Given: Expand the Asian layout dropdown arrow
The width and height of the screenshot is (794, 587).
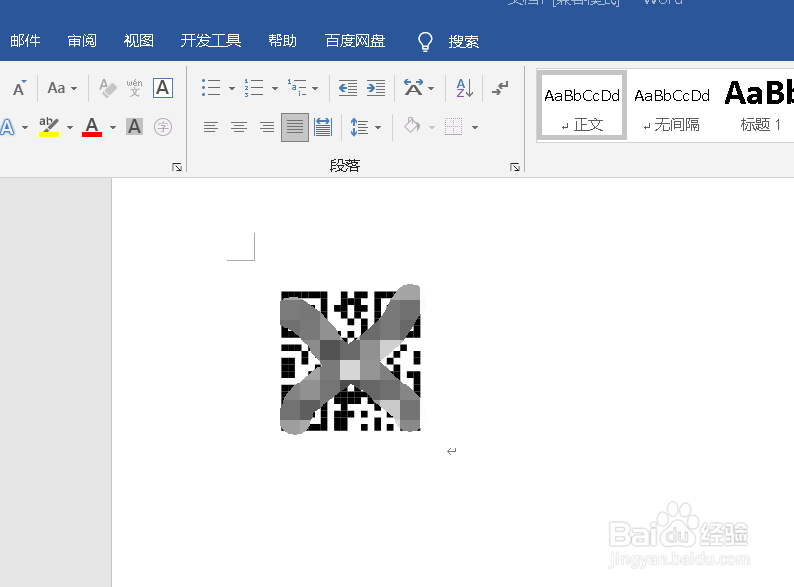Looking at the screenshot, I should point(431,88).
